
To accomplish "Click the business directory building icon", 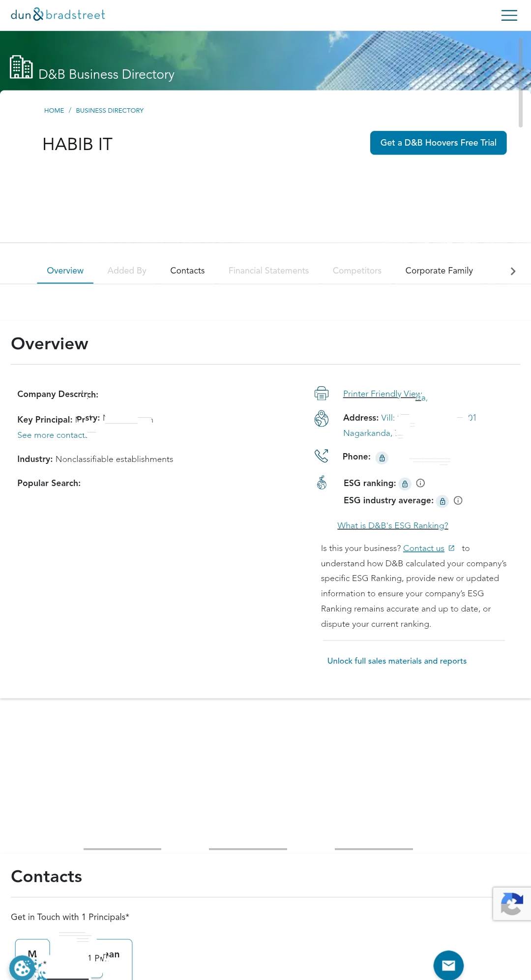I will (x=21, y=67).
